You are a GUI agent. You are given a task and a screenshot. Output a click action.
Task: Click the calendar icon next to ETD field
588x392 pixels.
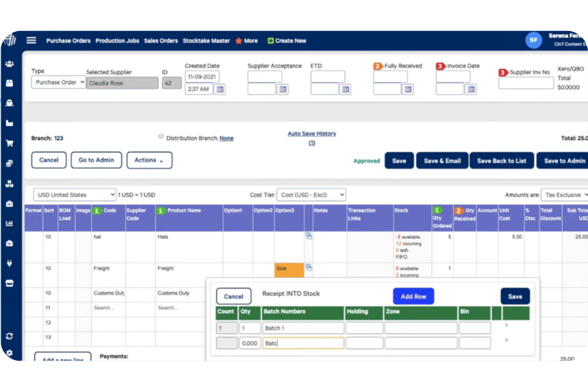[345, 89]
